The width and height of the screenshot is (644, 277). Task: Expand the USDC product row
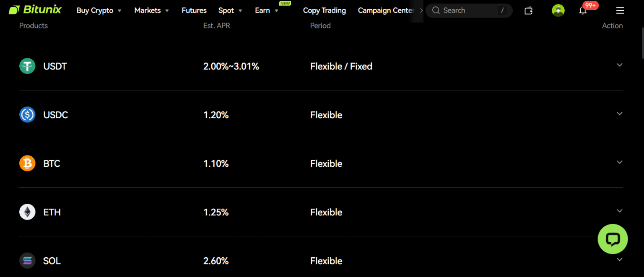(x=619, y=114)
